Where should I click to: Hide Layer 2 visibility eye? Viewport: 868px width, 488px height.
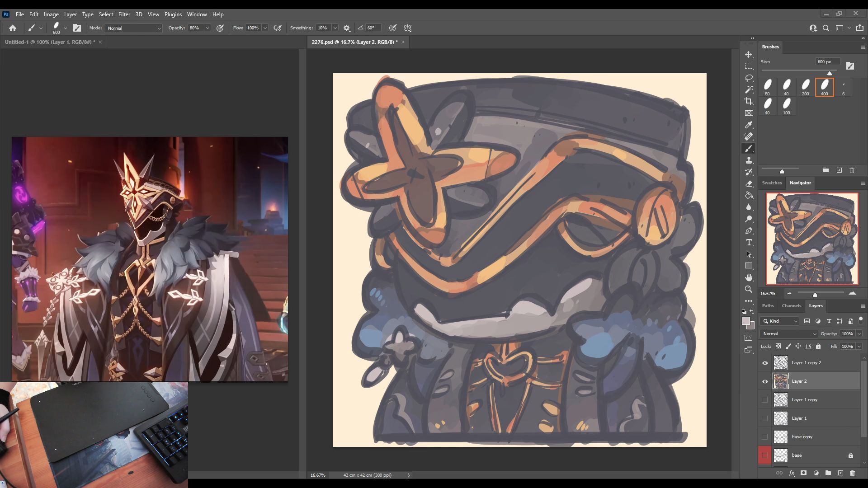tap(765, 381)
